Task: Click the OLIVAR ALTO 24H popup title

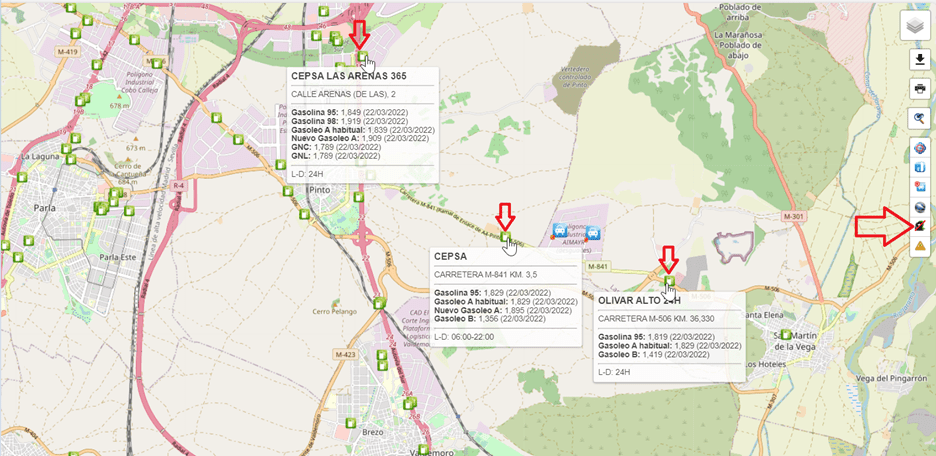Action: 640,301
